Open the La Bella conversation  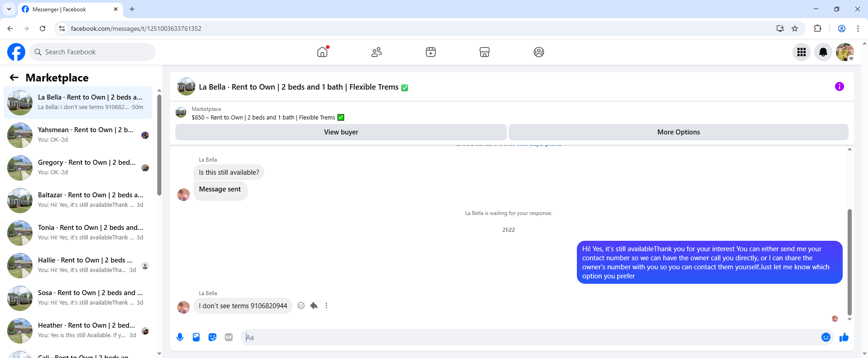click(x=78, y=103)
